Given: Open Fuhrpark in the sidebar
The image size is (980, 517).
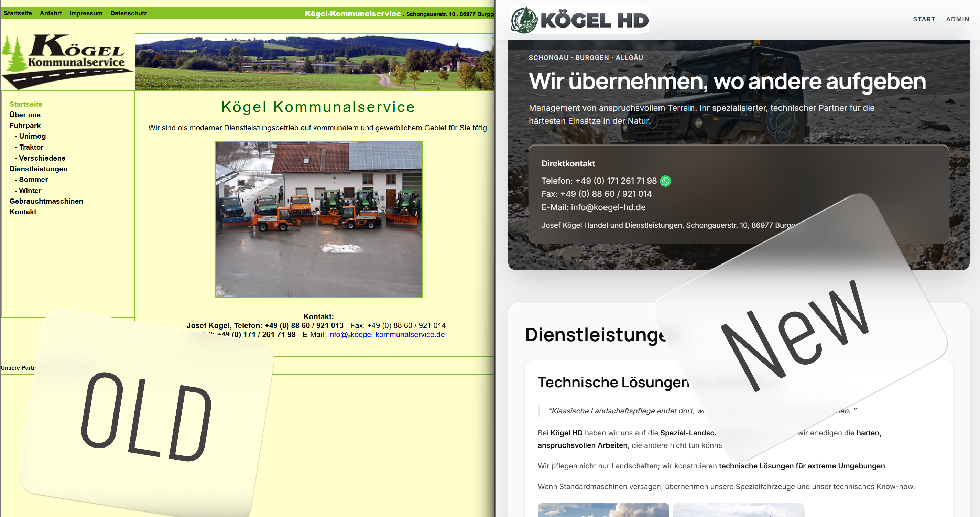Looking at the screenshot, I should coord(25,126).
